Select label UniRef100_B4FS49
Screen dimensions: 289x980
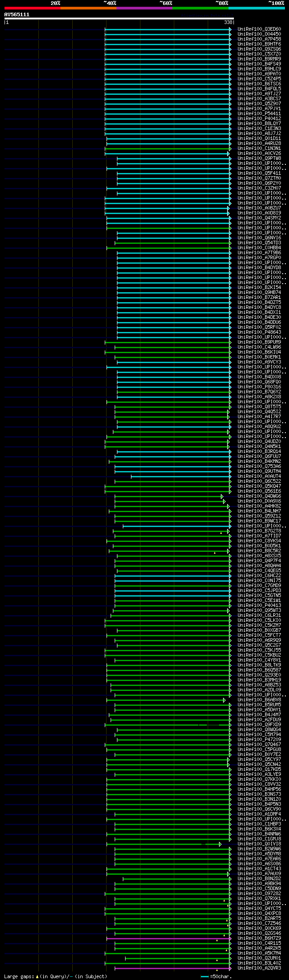[x=259, y=64]
